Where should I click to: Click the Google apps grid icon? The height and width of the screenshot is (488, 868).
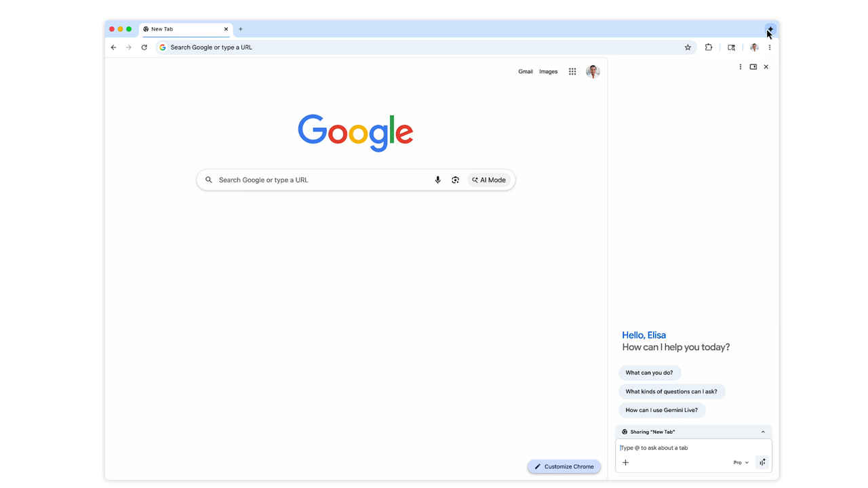point(572,71)
